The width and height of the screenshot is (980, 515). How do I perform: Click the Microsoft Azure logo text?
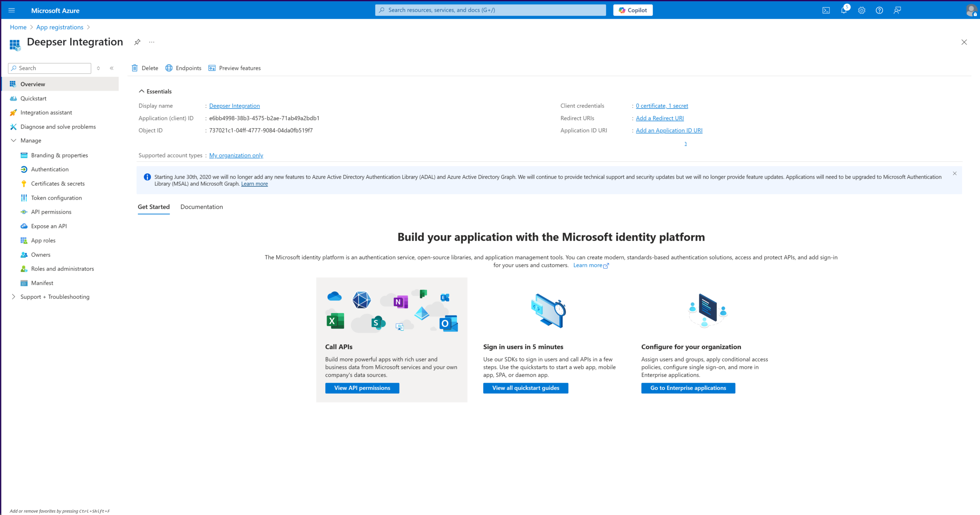pos(55,11)
